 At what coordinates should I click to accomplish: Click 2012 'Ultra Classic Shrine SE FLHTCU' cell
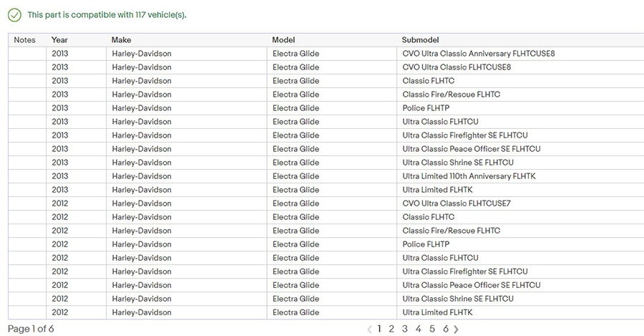click(x=520, y=298)
